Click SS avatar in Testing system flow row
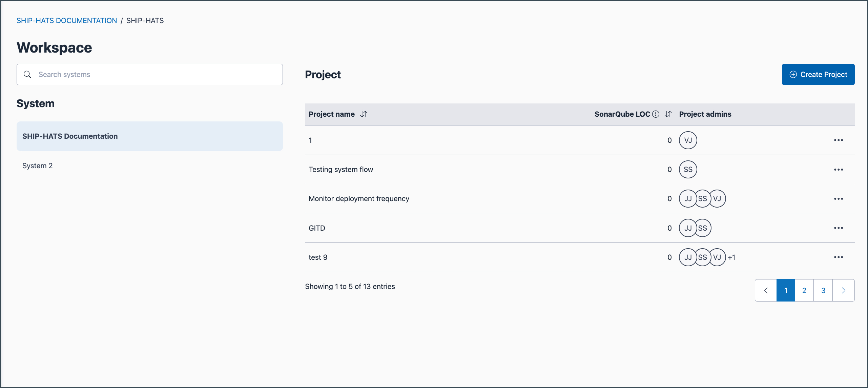Viewport: 868px width, 388px height. click(x=688, y=170)
